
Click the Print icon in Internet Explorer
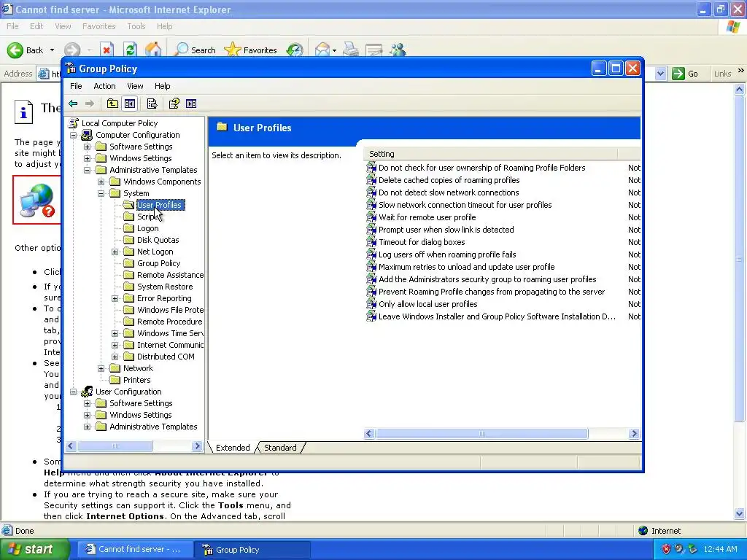(351, 50)
